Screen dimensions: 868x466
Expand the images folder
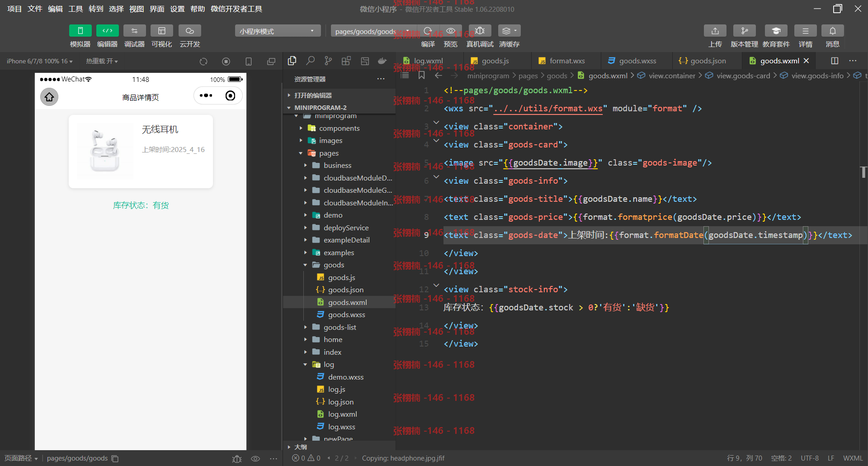(x=339, y=141)
